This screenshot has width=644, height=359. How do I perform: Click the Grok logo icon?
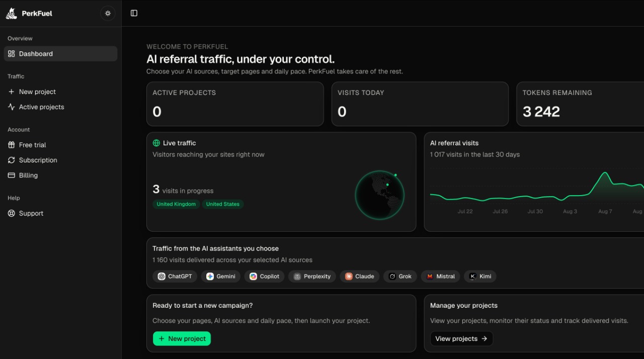pos(392,276)
